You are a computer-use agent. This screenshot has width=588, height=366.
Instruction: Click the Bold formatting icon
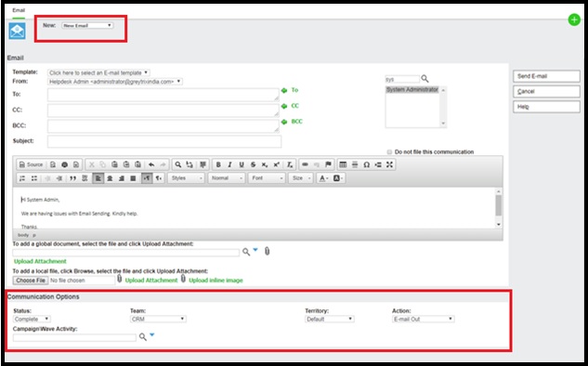[218, 164]
